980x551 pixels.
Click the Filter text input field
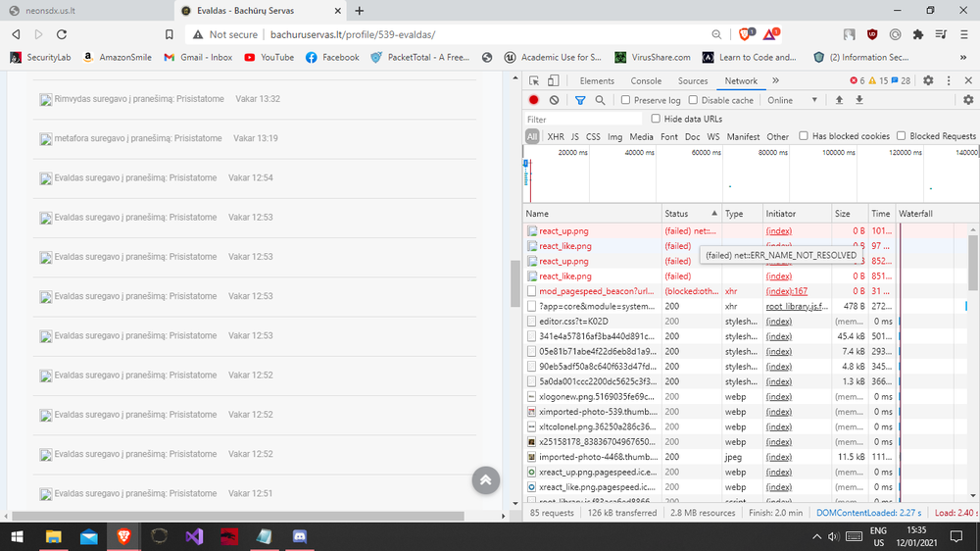[x=584, y=120]
